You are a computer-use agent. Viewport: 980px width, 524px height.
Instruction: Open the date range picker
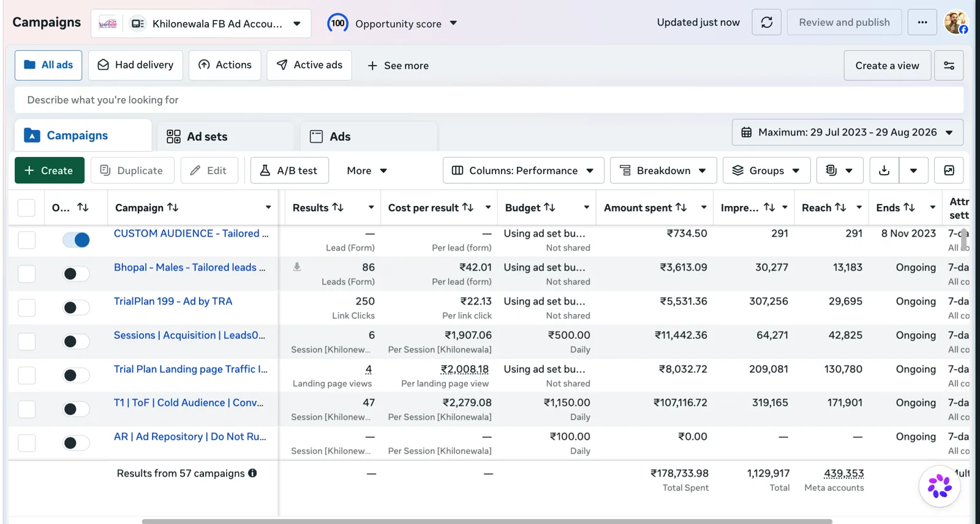[848, 132]
